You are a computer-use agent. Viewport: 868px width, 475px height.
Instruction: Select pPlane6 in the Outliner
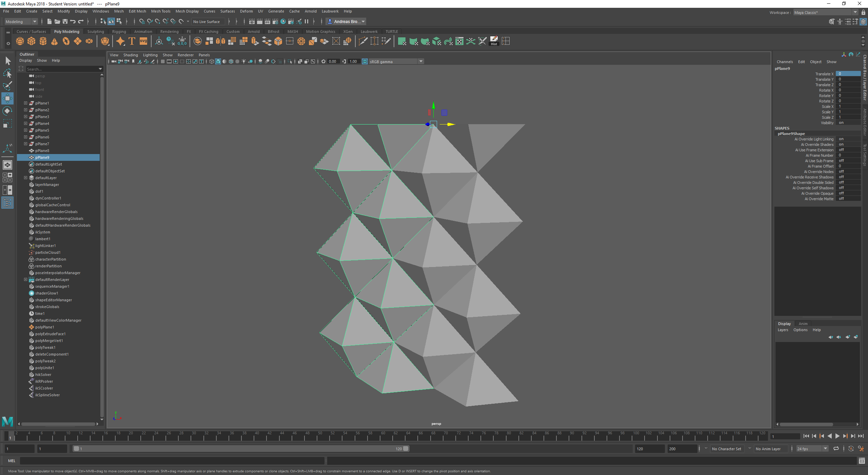tap(42, 137)
